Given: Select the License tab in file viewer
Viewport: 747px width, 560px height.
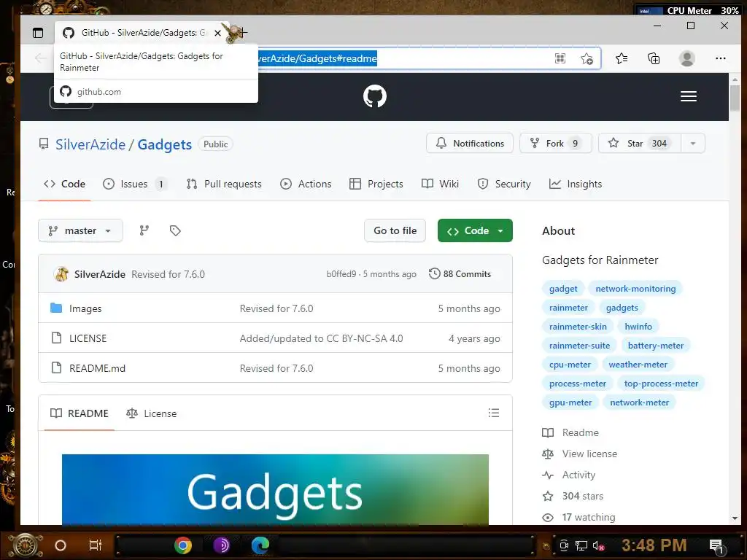Looking at the screenshot, I should 152,413.
